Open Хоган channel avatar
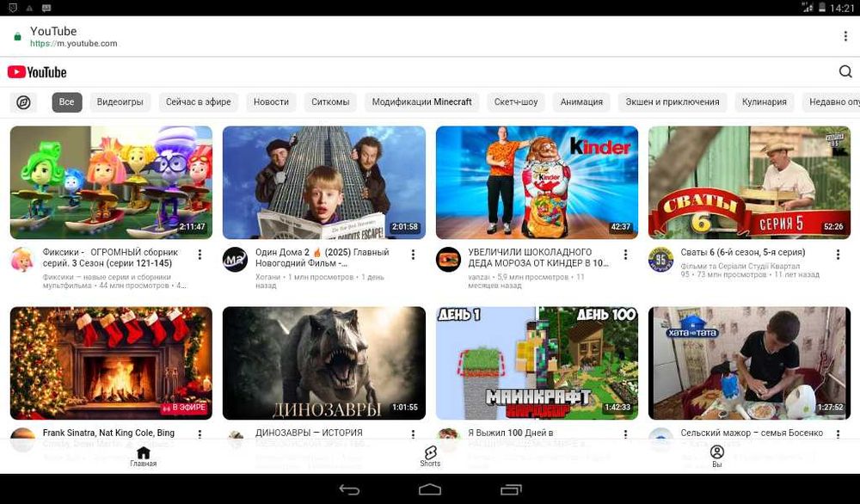This screenshot has width=860, height=504. (x=235, y=260)
